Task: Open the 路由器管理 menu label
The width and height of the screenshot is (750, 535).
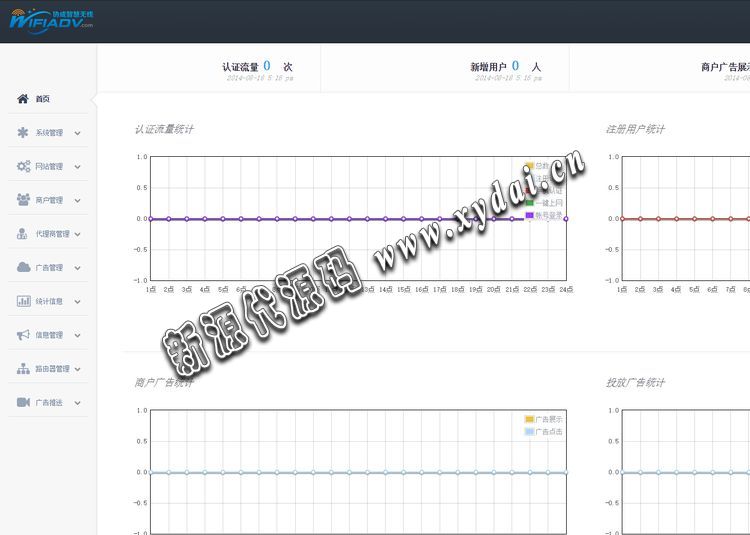Action: coord(53,369)
